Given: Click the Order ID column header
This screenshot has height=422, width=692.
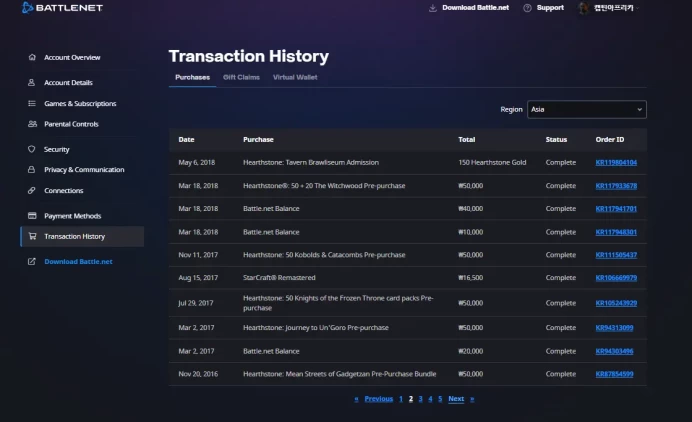Looking at the screenshot, I should (x=609, y=139).
